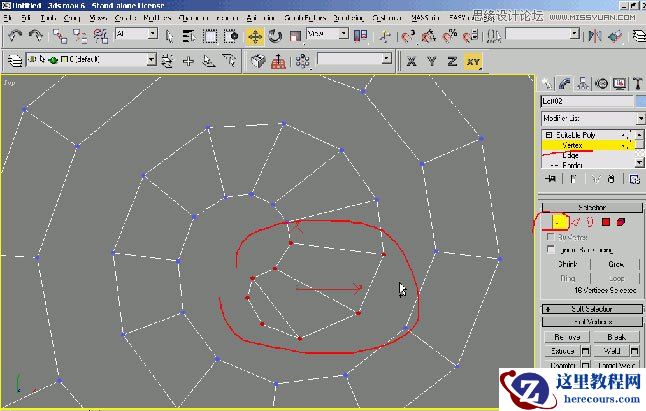Toggle the Ignore Backfacing checkbox

550,250
